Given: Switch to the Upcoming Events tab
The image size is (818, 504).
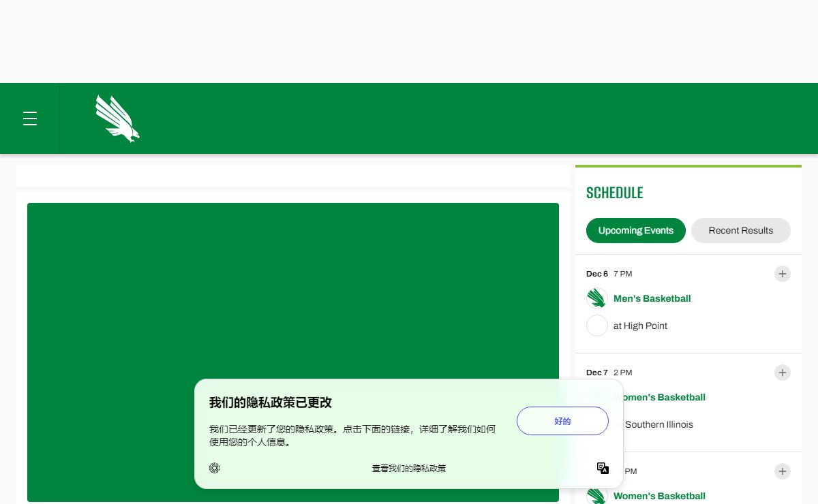Looking at the screenshot, I should 636,230.
